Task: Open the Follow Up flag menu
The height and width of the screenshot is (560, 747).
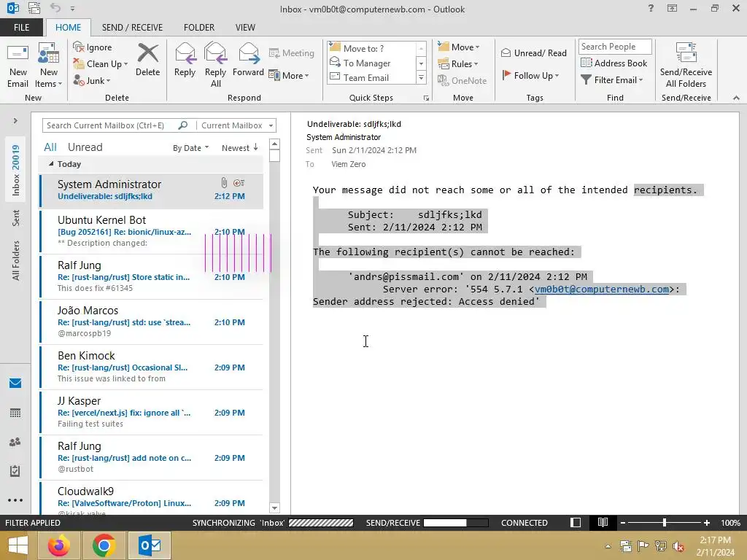Action: click(x=531, y=75)
